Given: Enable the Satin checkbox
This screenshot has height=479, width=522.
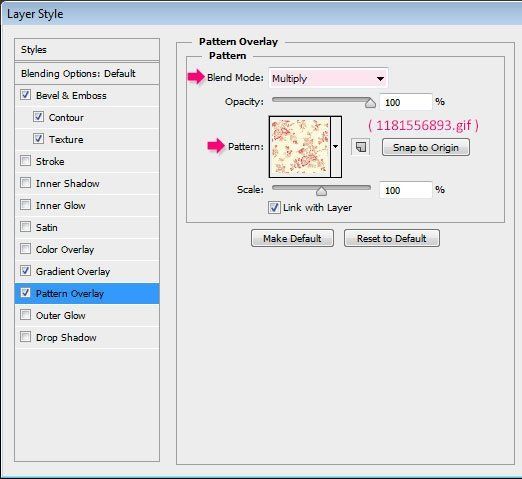Looking at the screenshot, I should [25, 227].
